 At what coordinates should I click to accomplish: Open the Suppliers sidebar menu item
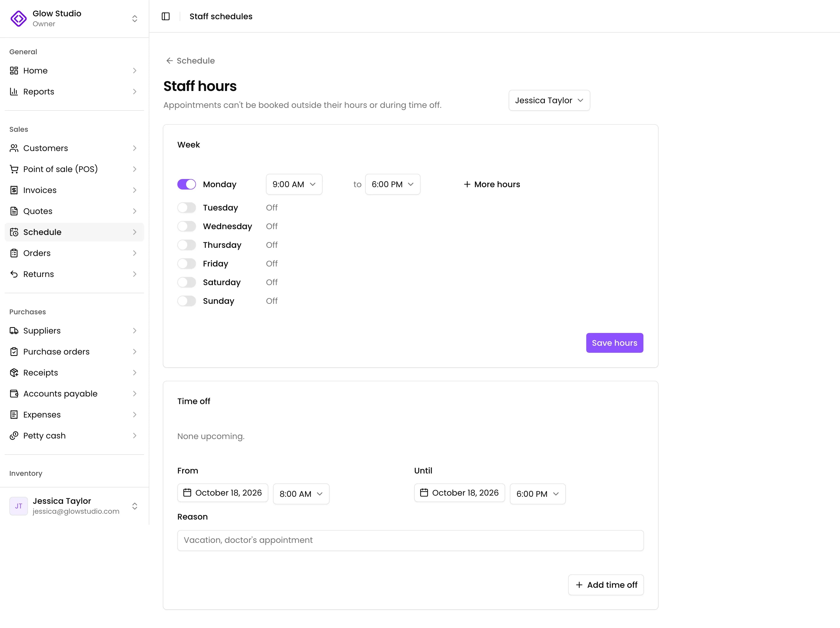tap(74, 331)
